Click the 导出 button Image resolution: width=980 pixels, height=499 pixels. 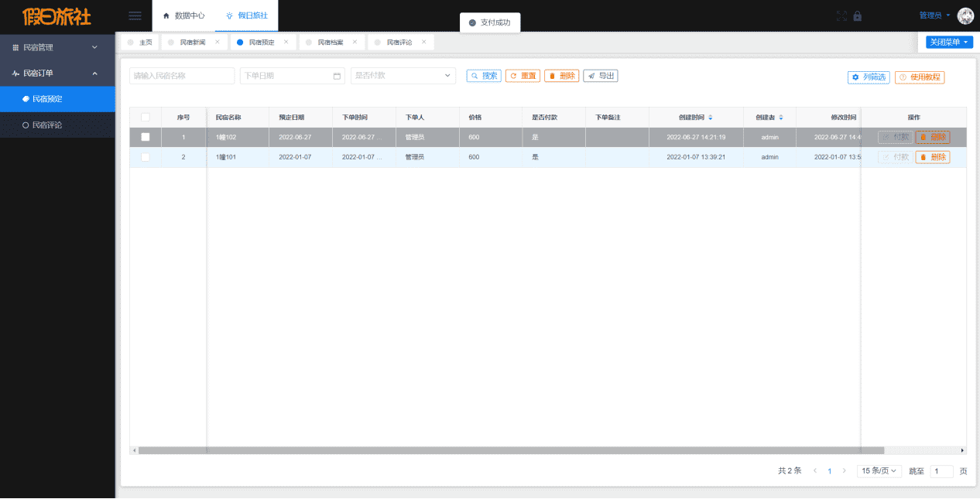coord(600,76)
